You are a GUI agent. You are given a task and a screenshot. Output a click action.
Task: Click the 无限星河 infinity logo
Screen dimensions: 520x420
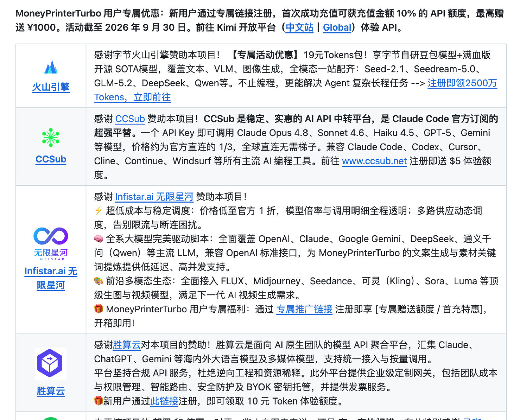point(51,243)
